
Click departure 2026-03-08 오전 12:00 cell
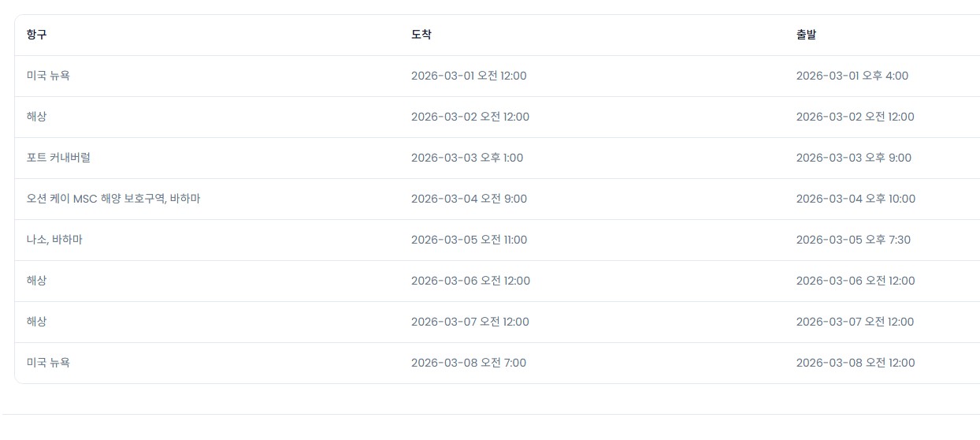pos(856,363)
